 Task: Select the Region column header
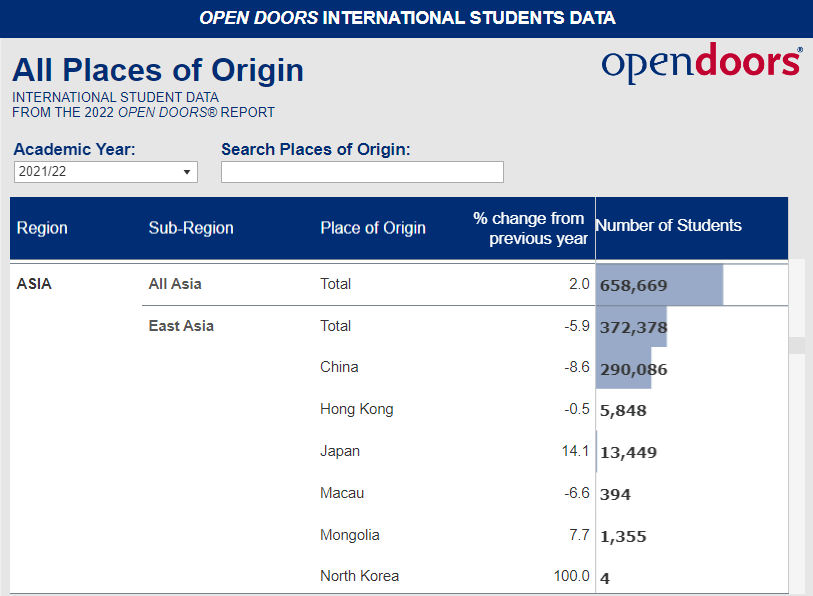(x=42, y=228)
